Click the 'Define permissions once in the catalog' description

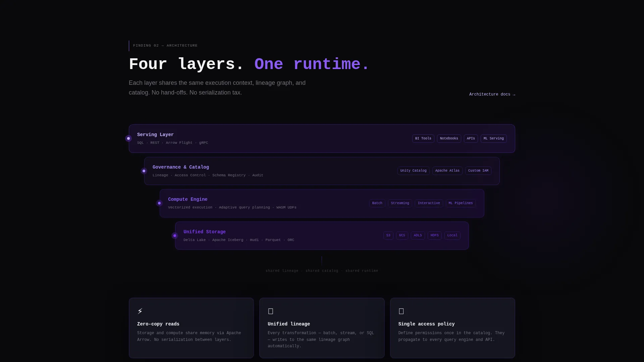[x=451, y=337]
